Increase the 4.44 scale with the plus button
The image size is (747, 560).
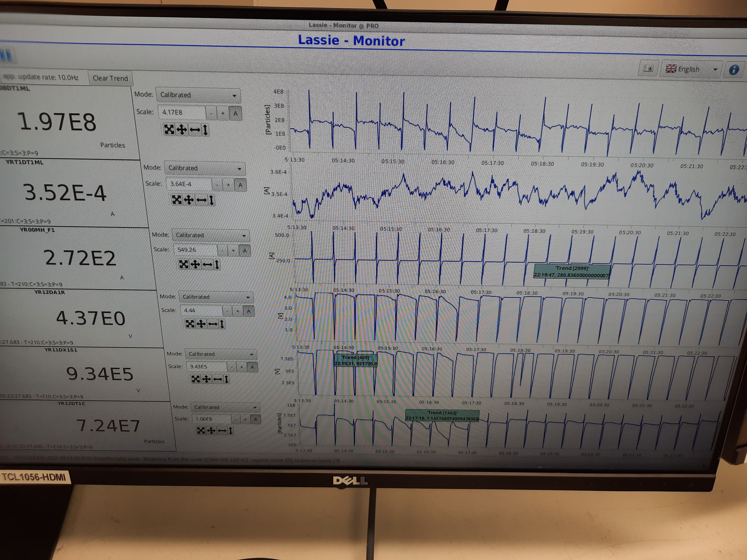pyautogui.click(x=238, y=311)
